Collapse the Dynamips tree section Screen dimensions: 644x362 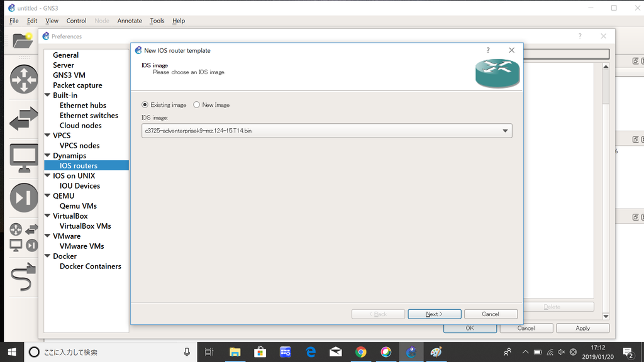[x=48, y=155]
